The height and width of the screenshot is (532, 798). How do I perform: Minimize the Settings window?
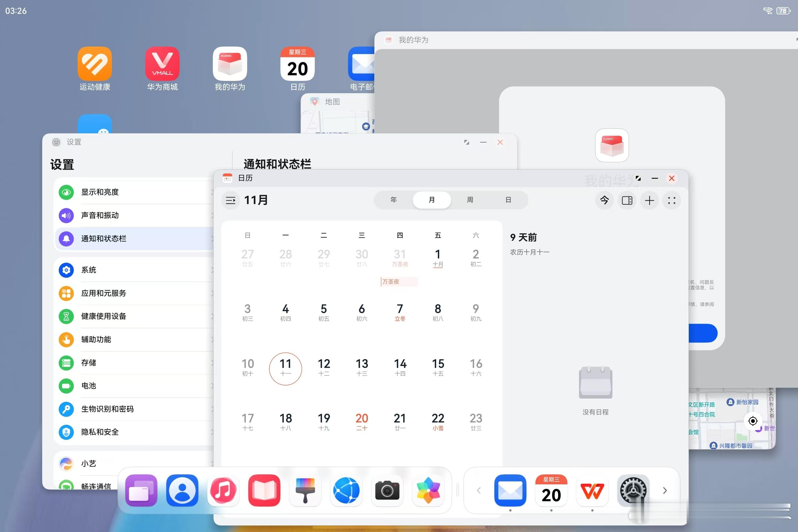click(x=484, y=142)
